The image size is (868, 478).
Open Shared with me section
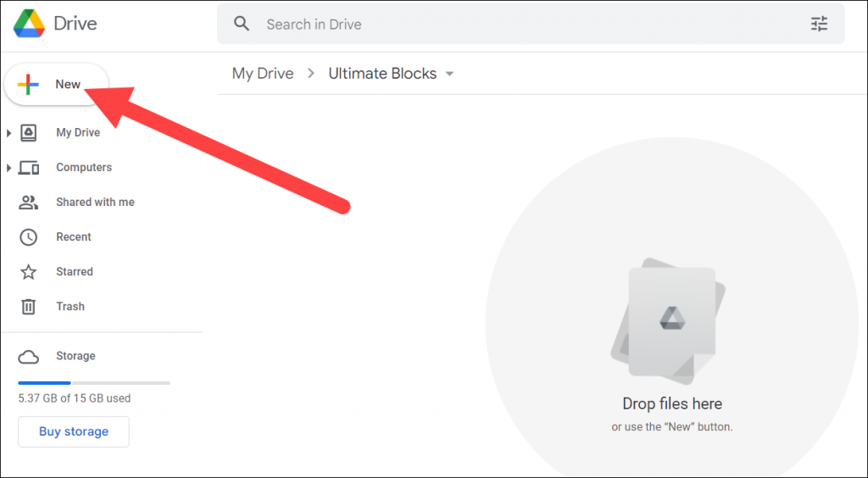pyautogui.click(x=95, y=203)
